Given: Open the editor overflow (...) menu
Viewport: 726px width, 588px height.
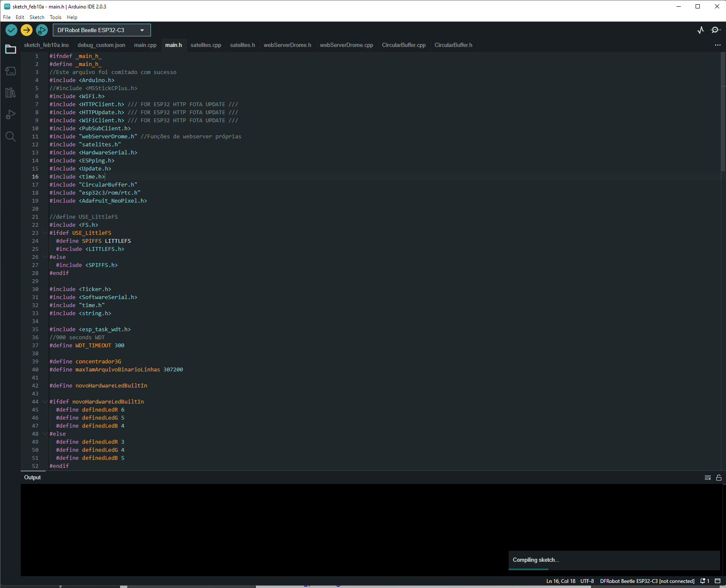Looking at the screenshot, I should tap(718, 45).
